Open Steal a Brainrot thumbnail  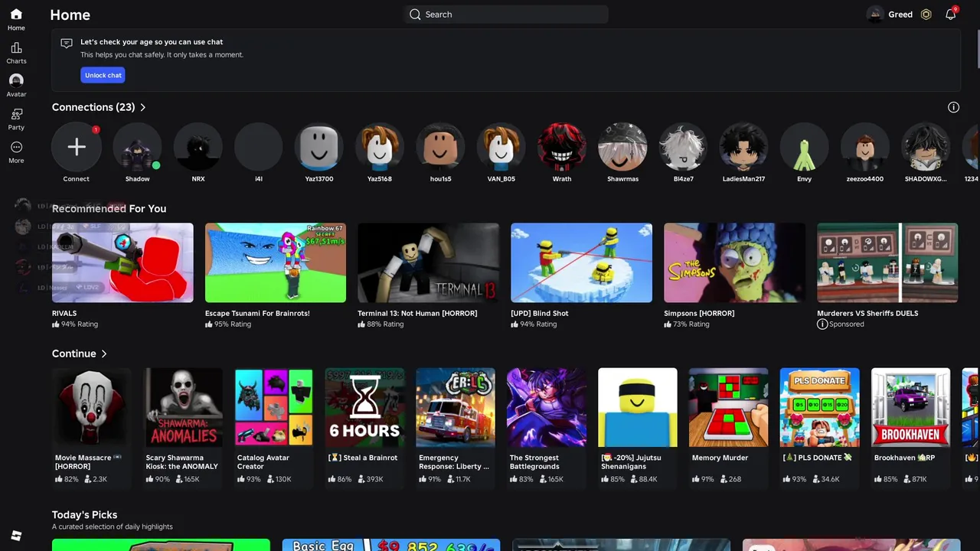tap(364, 407)
